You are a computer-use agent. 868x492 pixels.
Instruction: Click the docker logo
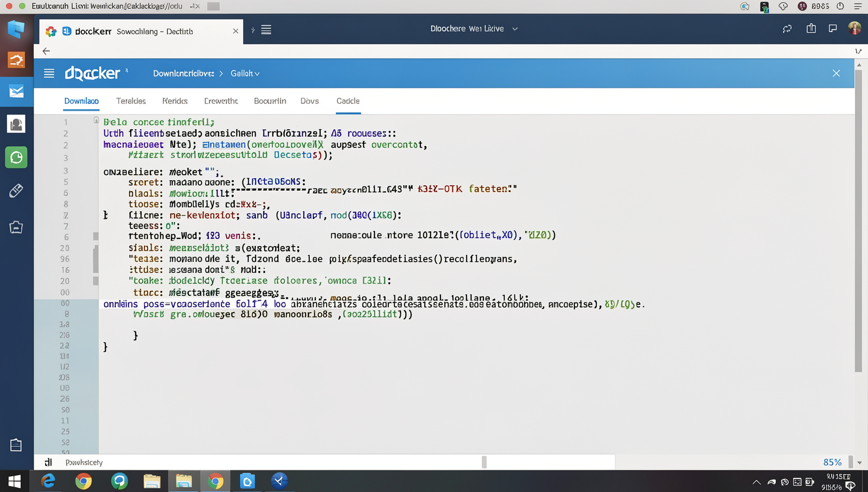(93, 73)
